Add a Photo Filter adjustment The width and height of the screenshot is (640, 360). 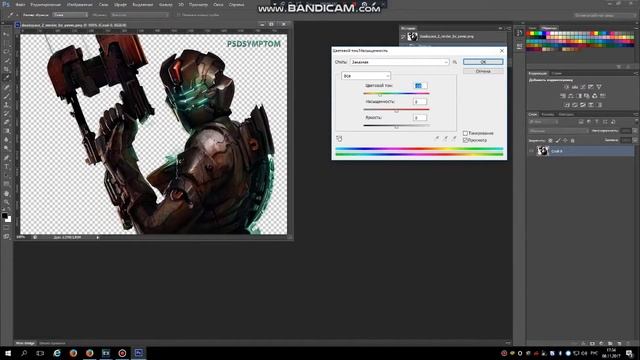coord(587,96)
